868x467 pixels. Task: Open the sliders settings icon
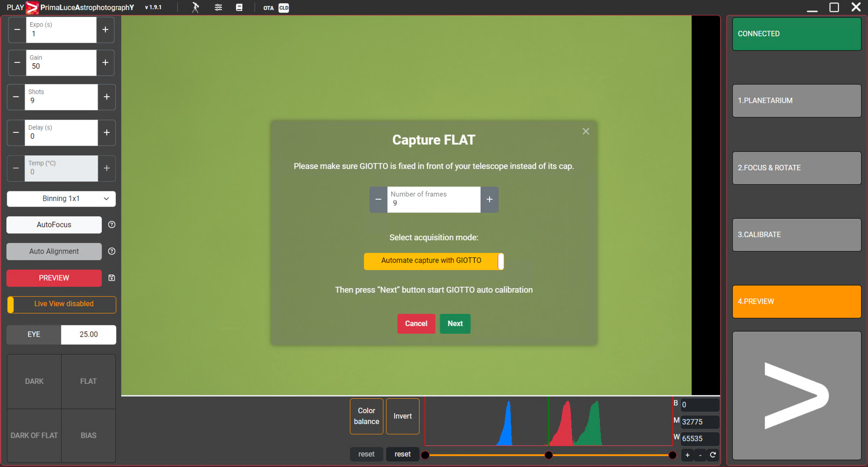pyautogui.click(x=218, y=7)
